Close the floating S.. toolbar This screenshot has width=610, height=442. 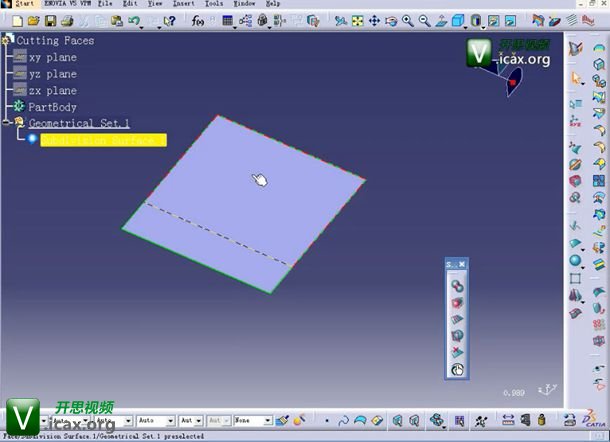point(462,264)
